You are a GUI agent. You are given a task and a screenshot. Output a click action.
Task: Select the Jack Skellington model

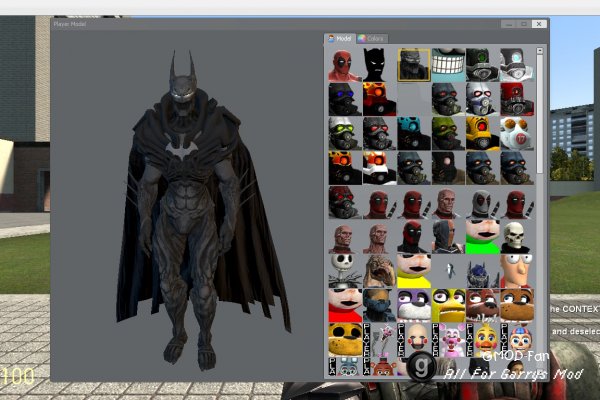click(345, 271)
